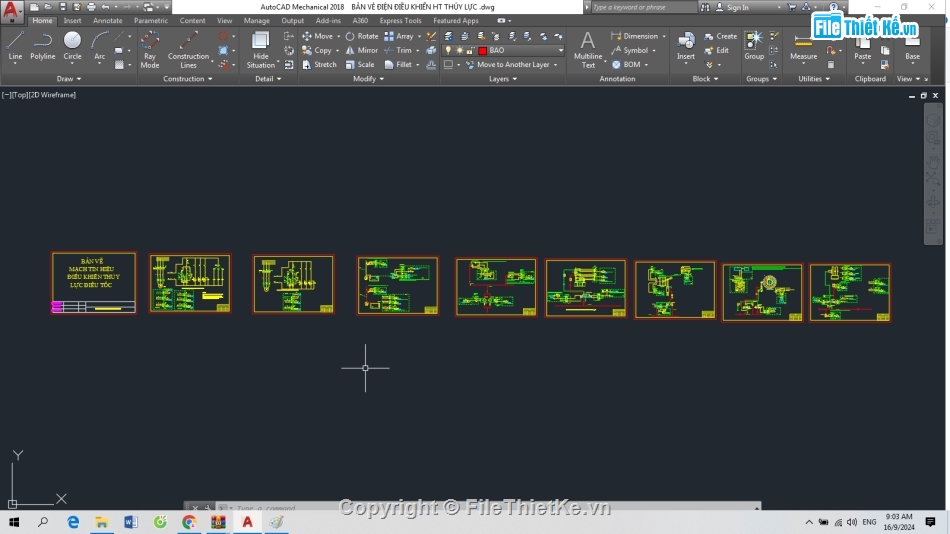Select the Polyline tool
Screen dimensions: 950x534
(x=42, y=46)
